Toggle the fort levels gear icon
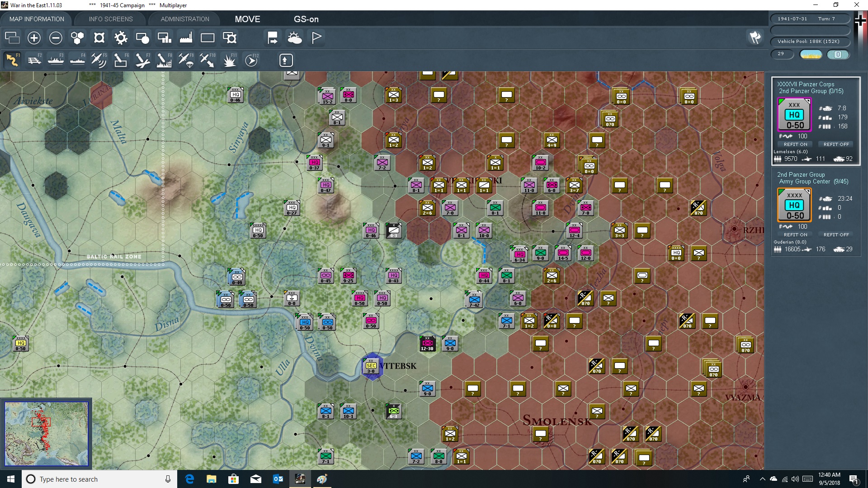868x488 pixels. [121, 38]
